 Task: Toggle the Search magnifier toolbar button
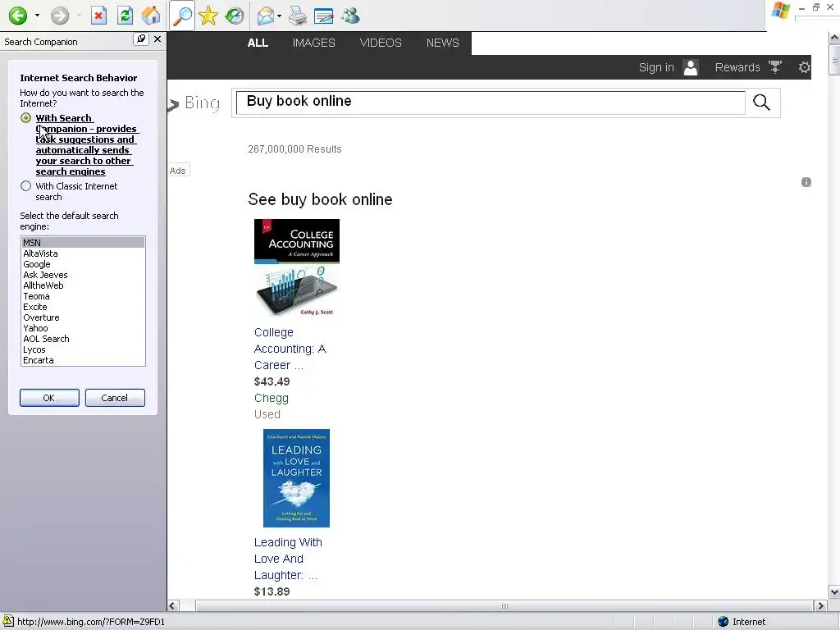click(x=181, y=16)
